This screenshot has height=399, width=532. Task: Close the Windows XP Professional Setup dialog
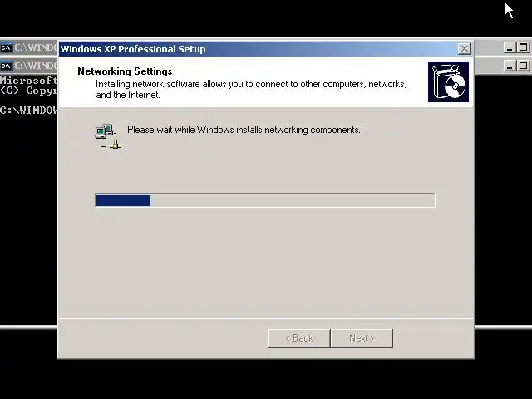coord(464,49)
